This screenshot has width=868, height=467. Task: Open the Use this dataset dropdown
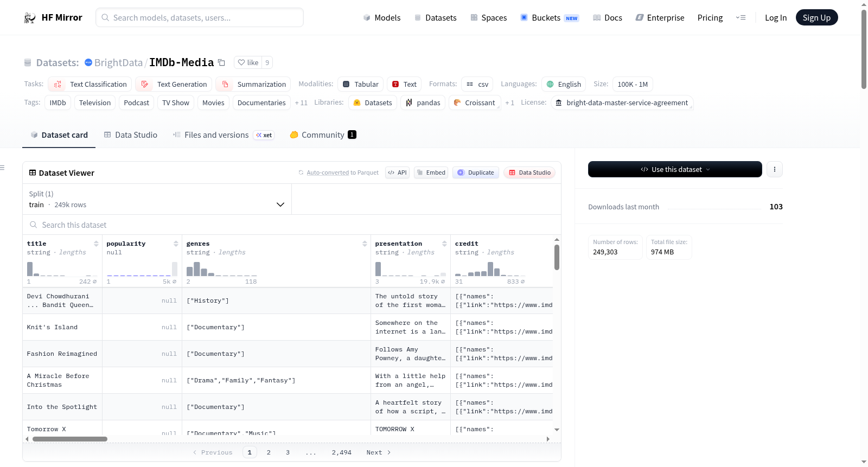pos(675,169)
